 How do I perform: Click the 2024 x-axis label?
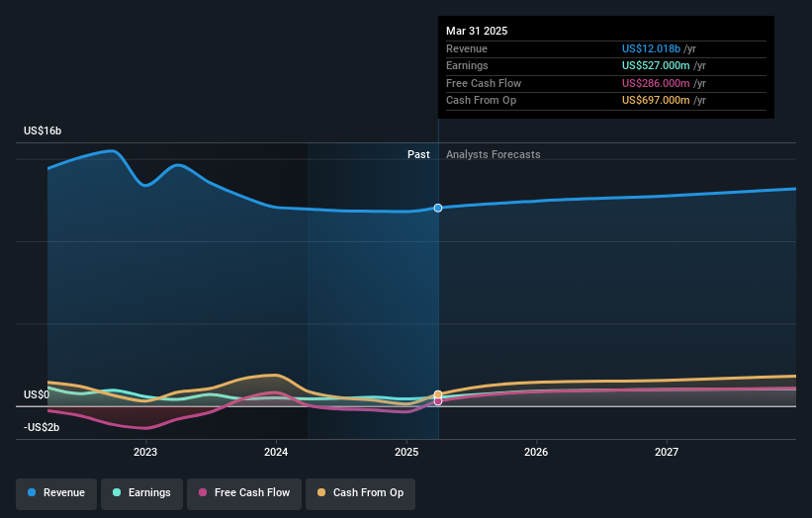pos(276,453)
